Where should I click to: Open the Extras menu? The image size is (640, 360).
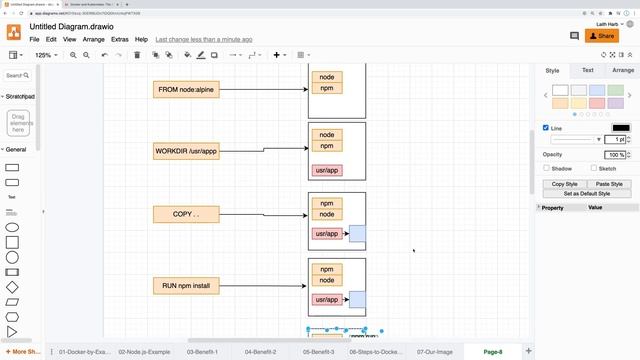pyautogui.click(x=120, y=40)
